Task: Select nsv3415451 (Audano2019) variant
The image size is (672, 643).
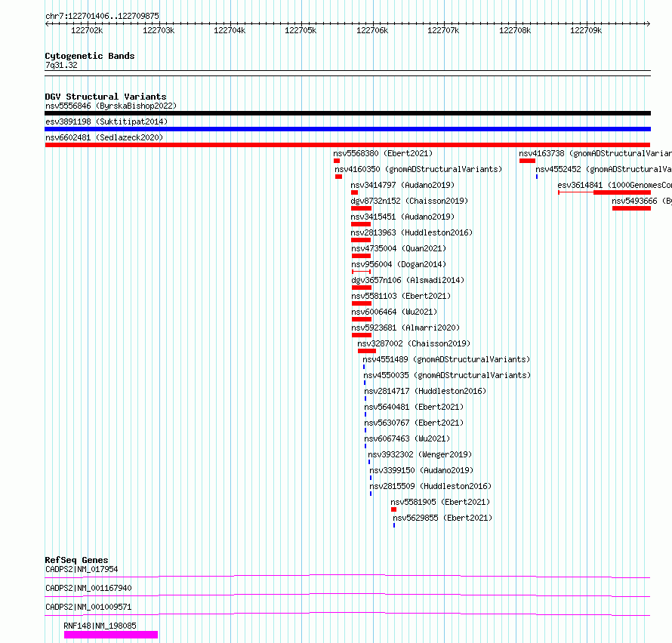Action: tap(402, 217)
